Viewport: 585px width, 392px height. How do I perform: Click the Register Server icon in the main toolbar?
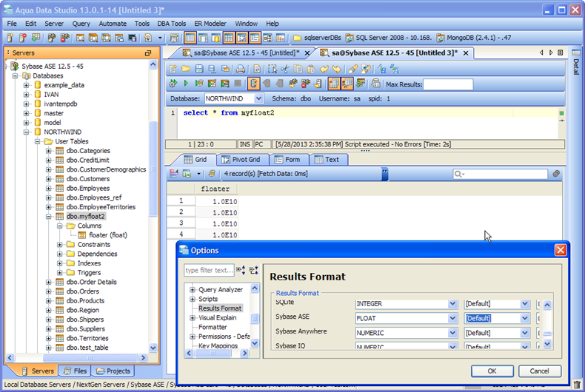tap(10, 38)
